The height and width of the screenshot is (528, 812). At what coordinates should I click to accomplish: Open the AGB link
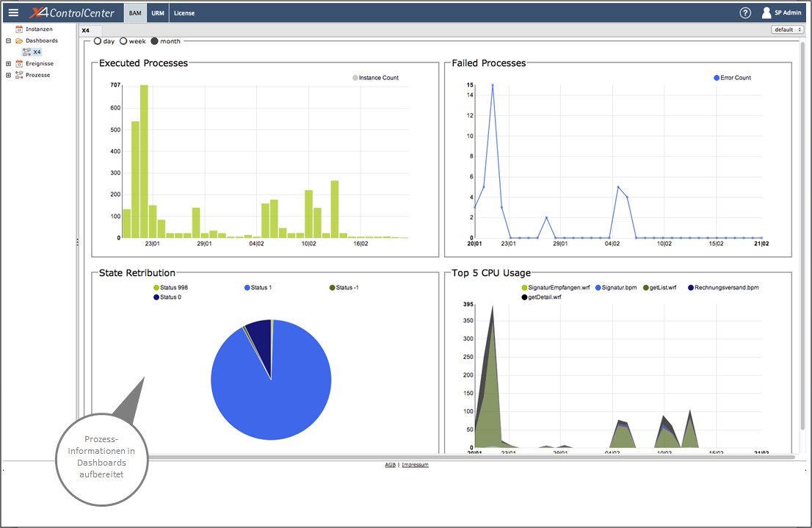pos(390,465)
